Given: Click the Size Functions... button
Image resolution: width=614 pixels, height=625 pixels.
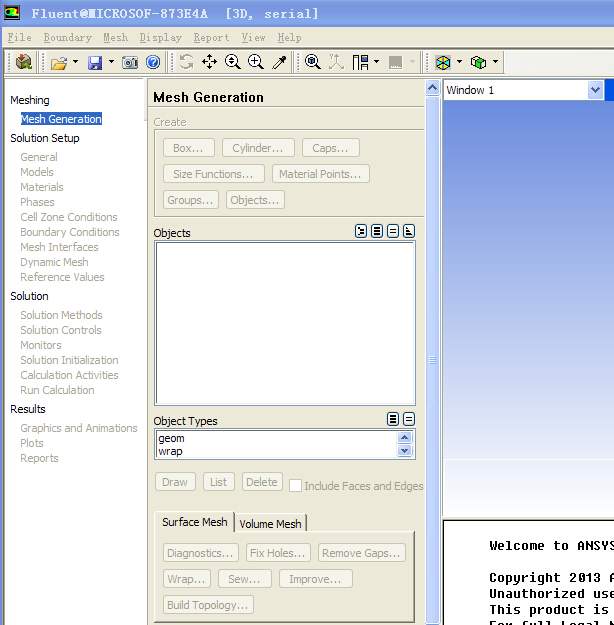Looking at the screenshot, I should coord(213,174).
